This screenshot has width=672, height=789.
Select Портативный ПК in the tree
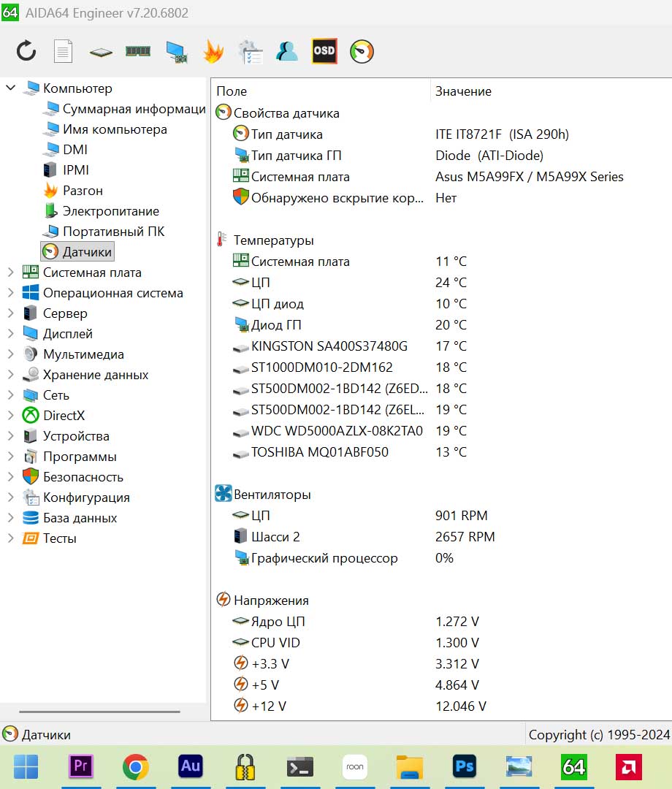click(x=104, y=232)
